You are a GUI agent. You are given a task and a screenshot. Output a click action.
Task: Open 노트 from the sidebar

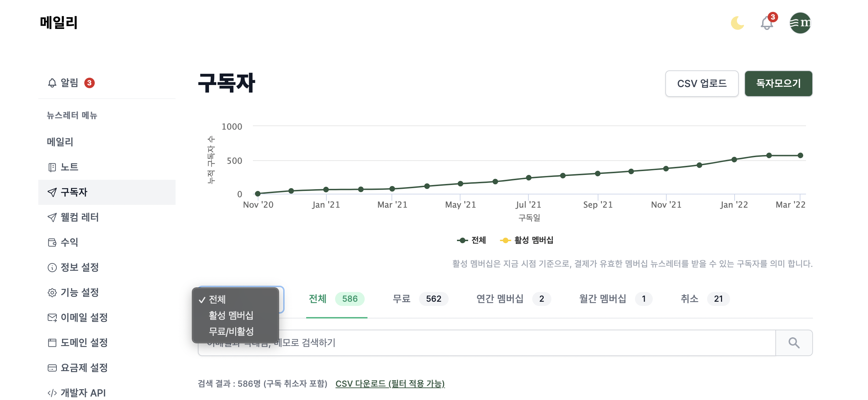click(69, 167)
